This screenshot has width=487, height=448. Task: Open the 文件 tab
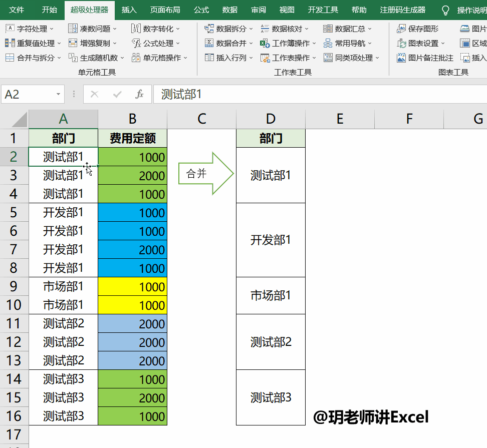coord(17,10)
